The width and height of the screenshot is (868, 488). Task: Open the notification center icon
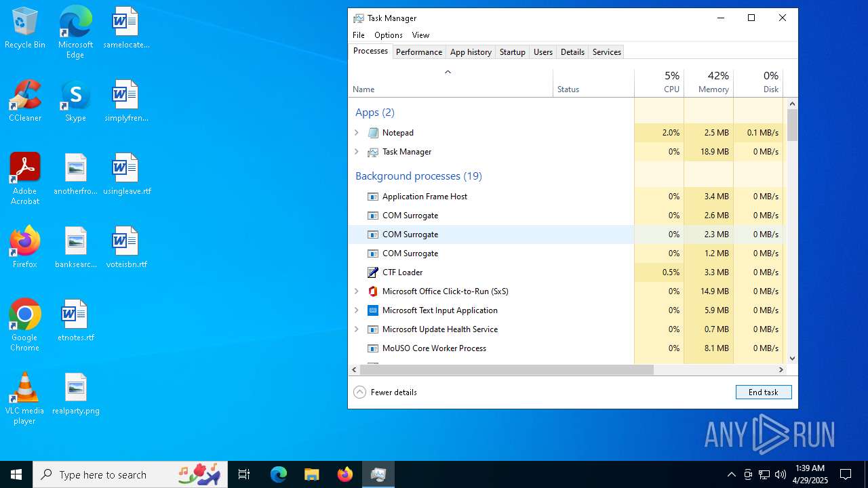(x=846, y=474)
